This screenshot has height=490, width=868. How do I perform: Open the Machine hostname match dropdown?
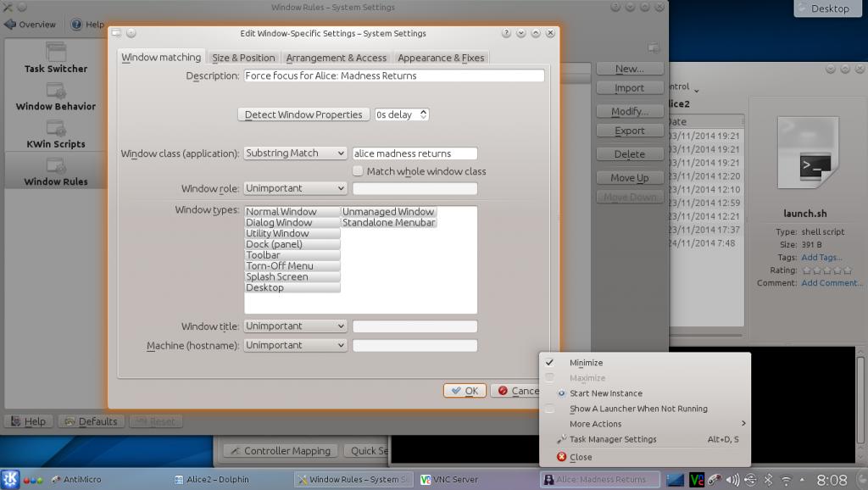(x=295, y=346)
